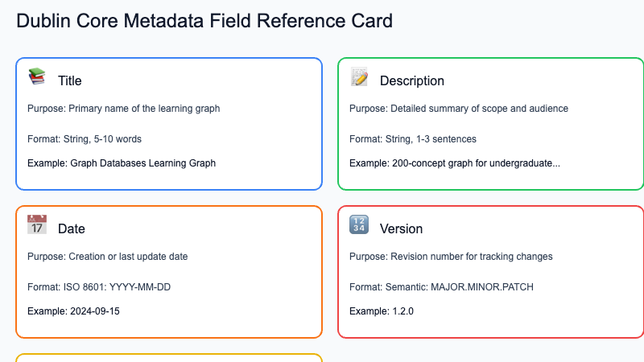Click the calendar icon beside Date

point(37,225)
